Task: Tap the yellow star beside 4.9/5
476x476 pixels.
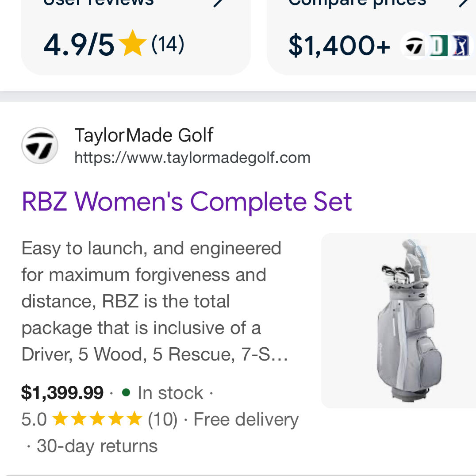Action: (133, 44)
